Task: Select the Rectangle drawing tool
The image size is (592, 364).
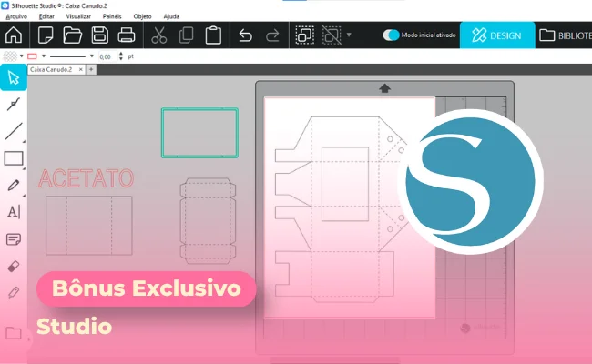Action: [x=14, y=158]
